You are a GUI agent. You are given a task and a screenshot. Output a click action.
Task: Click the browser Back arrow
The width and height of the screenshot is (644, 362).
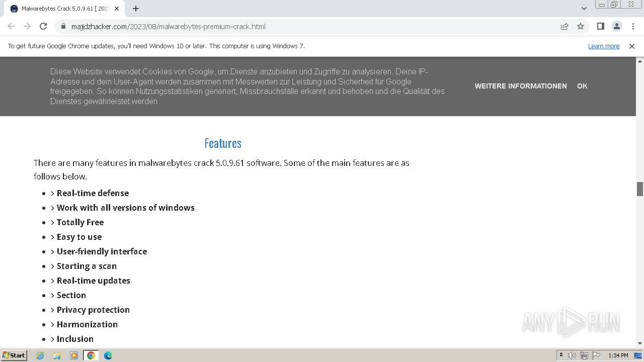11,26
